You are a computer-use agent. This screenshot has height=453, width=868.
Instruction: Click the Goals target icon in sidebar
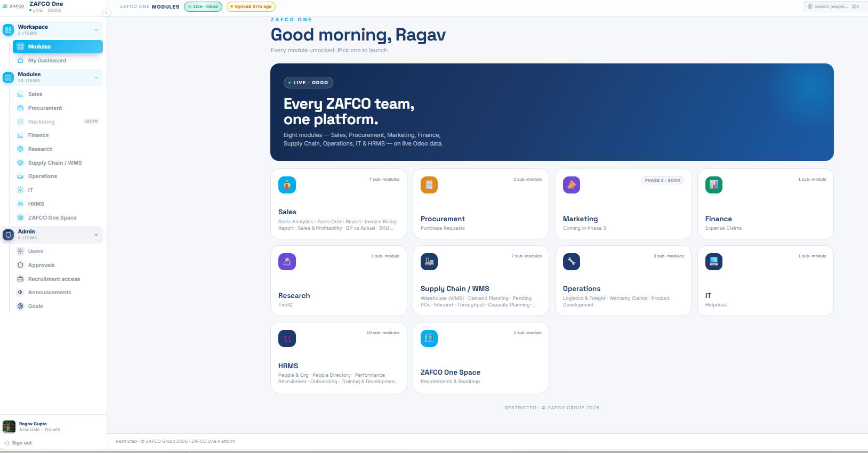pyautogui.click(x=20, y=306)
